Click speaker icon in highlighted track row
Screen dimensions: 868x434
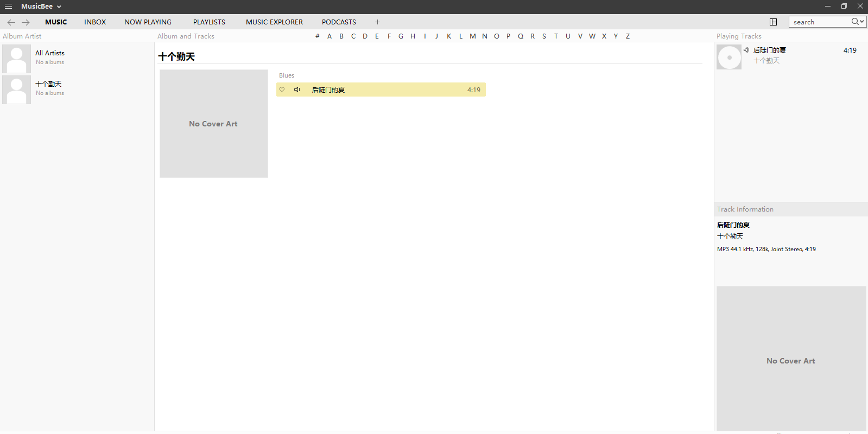(297, 90)
